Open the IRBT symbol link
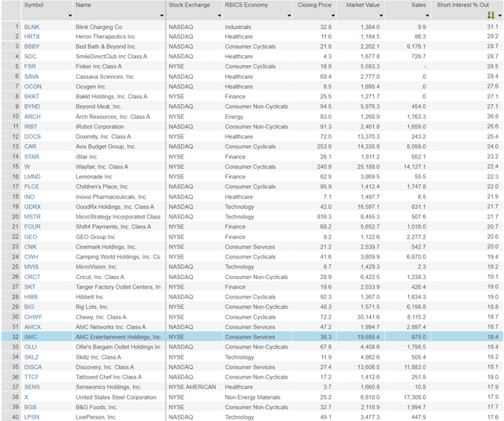The width and height of the screenshot is (504, 421). (31, 126)
